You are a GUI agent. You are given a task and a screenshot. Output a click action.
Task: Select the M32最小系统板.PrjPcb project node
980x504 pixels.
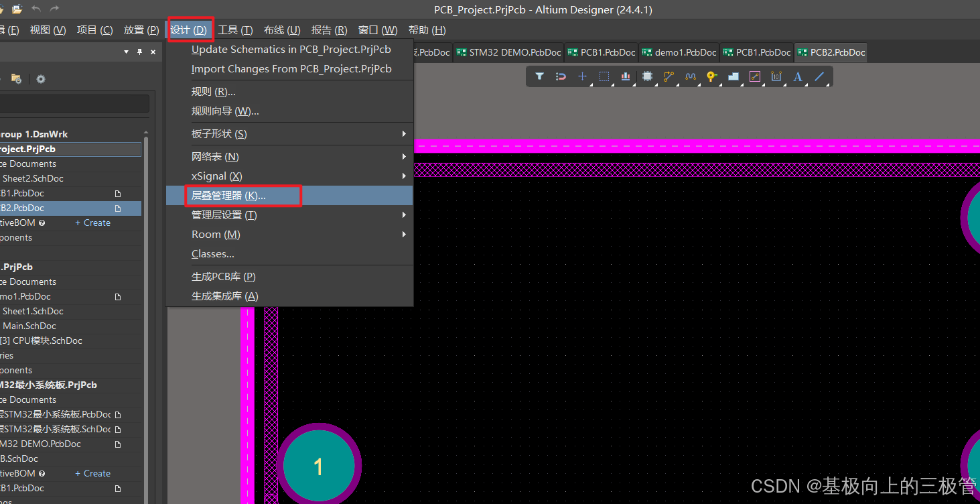48,385
